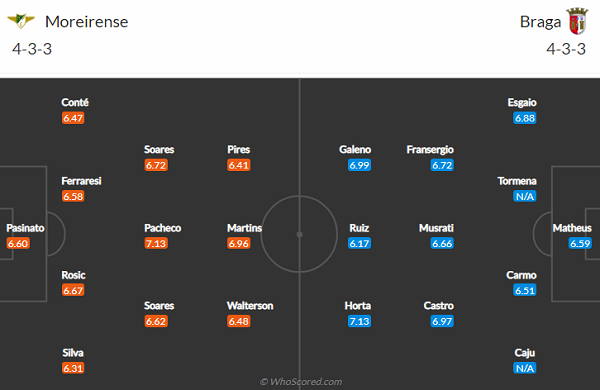Screen dimensions: 600x390
Task: Select player Musrati on the pitch
Action: (x=436, y=228)
